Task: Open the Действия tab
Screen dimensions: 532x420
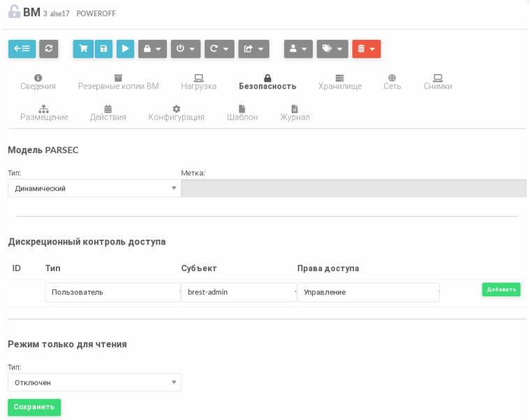Action: tap(108, 113)
